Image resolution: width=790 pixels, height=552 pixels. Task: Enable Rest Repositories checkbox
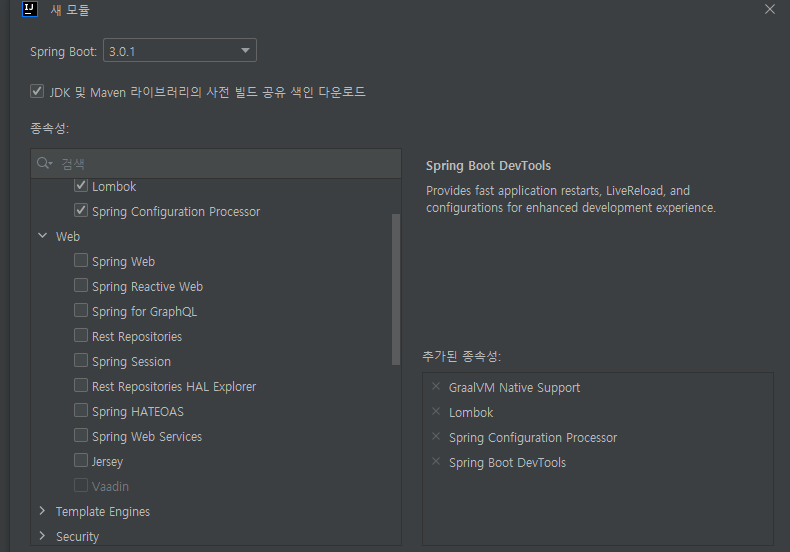(x=81, y=335)
